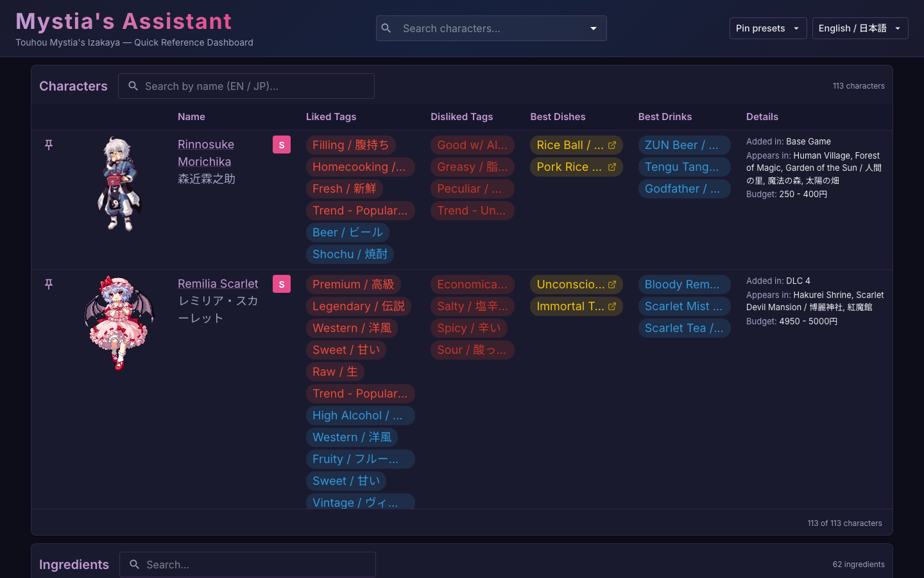Open the English / 日本語 language dropdown
Screen dimensions: 924x578
860,28
